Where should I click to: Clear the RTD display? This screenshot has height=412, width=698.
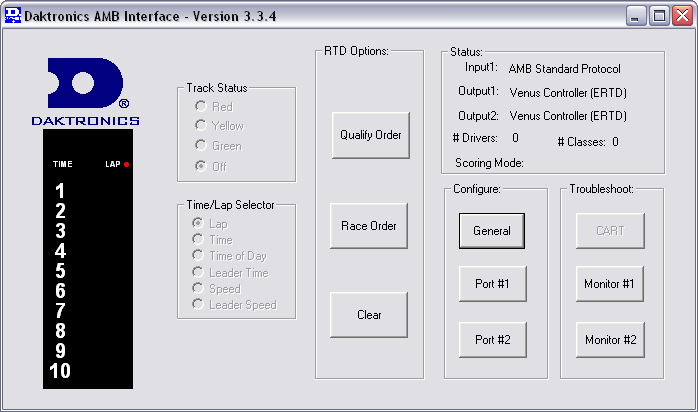(369, 315)
